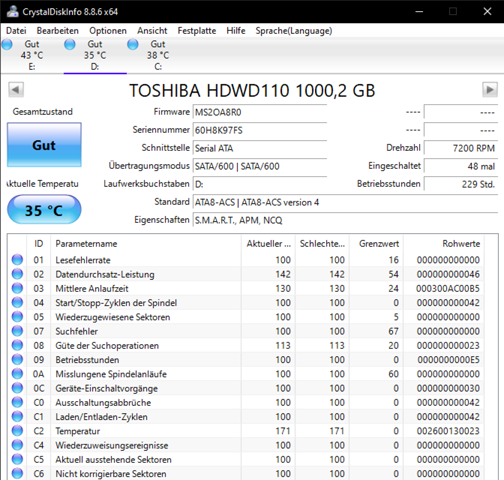This screenshot has height=480, width=504.
Task: Click the blue status orb for drive E:
Action: point(7,44)
